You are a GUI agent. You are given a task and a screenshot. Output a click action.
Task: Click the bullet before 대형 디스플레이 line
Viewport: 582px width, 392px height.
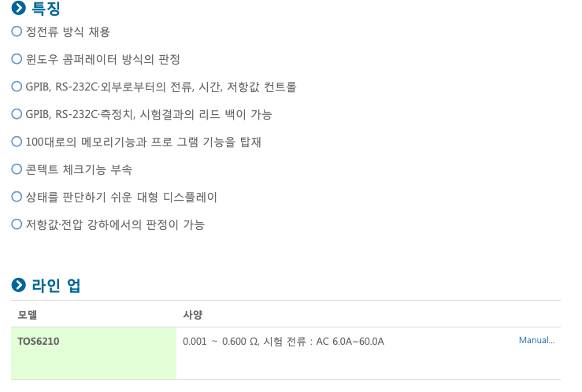(17, 197)
